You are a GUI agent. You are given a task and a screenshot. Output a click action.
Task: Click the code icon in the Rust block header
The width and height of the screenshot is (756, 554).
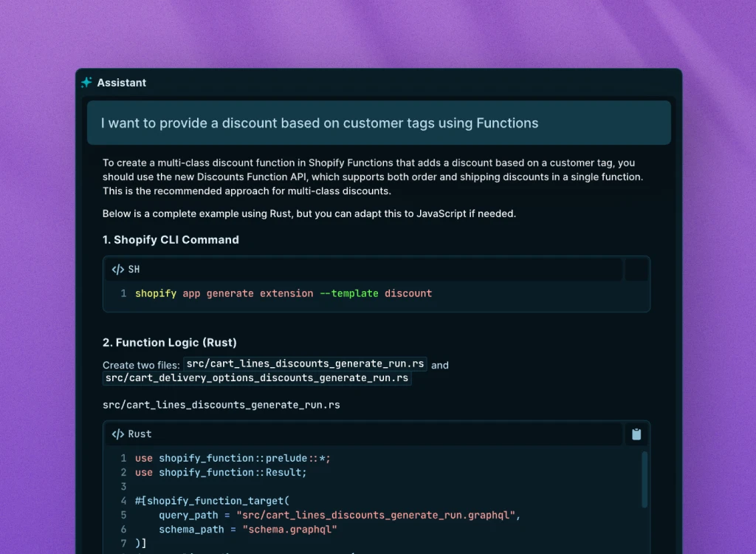coord(117,434)
